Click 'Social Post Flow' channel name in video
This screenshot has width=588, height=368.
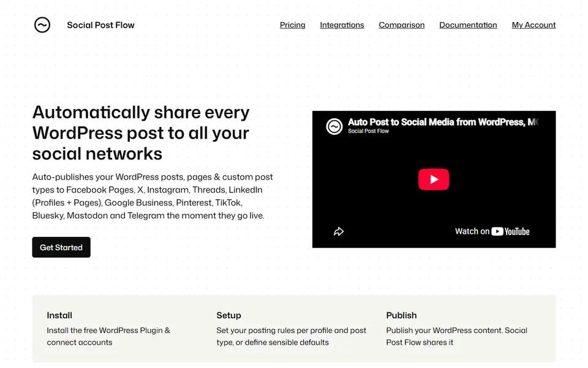(368, 131)
